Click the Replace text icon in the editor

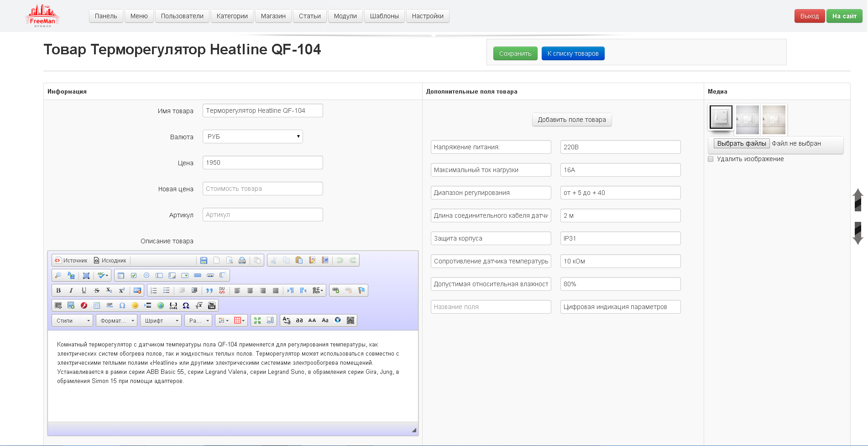[x=71, y=275]
